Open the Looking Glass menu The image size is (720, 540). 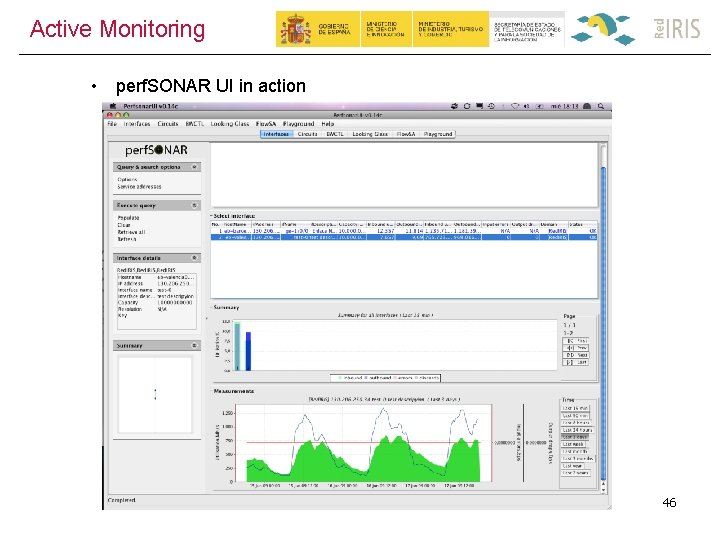point(230,124)
